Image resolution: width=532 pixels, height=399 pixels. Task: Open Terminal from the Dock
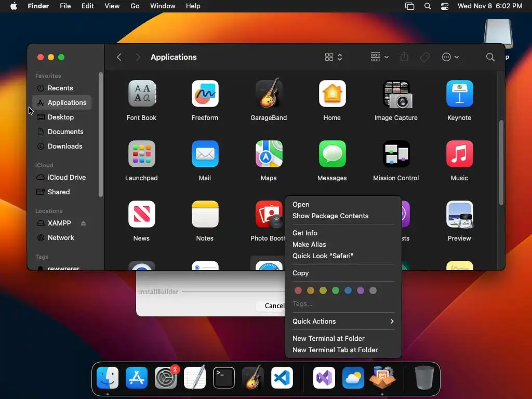[224, 378]
